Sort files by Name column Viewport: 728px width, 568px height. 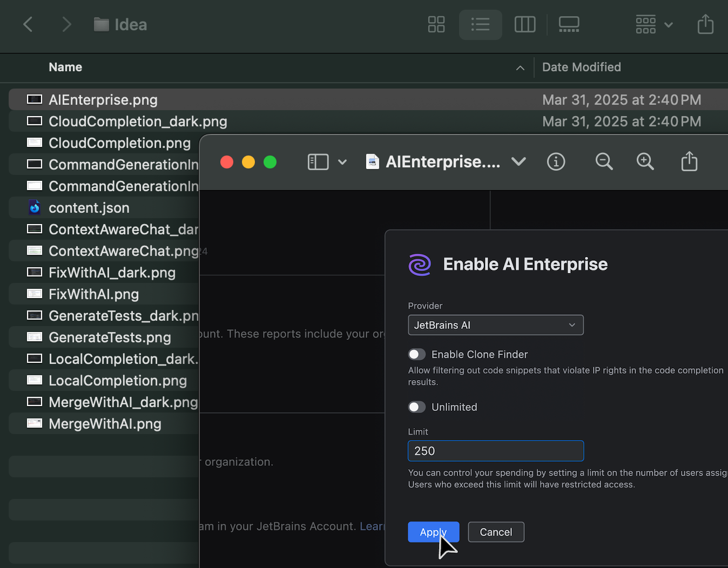pos(65,67)
